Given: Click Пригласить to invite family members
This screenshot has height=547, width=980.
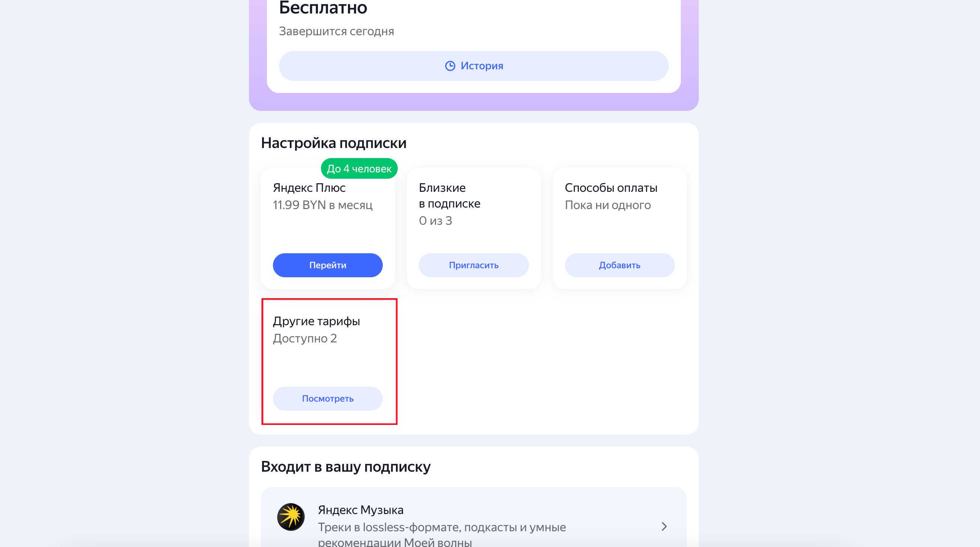Looking at the screenshot, I should 473,265.
